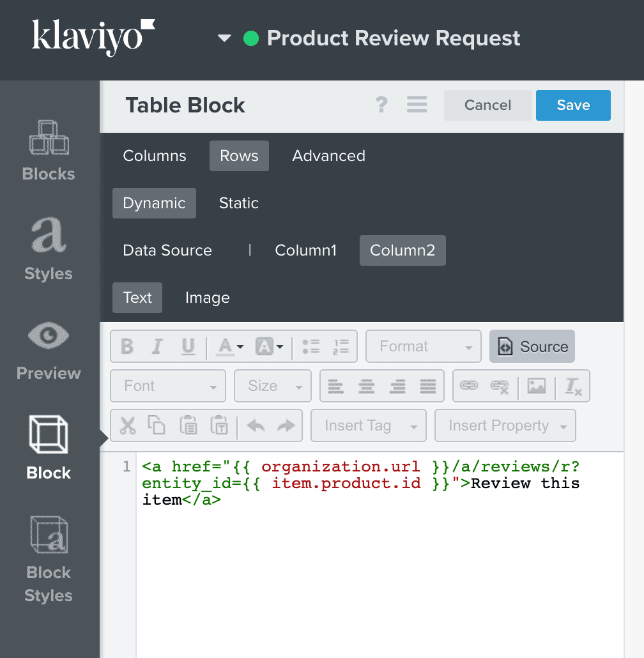The image size is (644, 658).
Task: Open the Advanced tab
Action: point(328,156)
